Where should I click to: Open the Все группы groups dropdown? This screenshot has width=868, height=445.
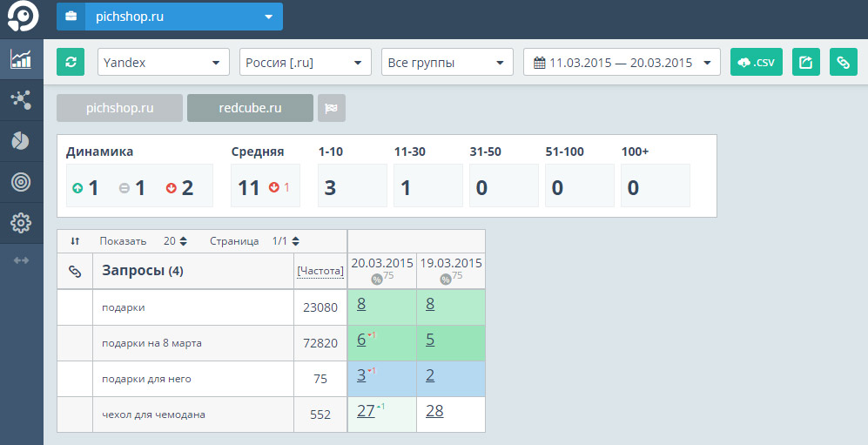click(x=447, y=62)
